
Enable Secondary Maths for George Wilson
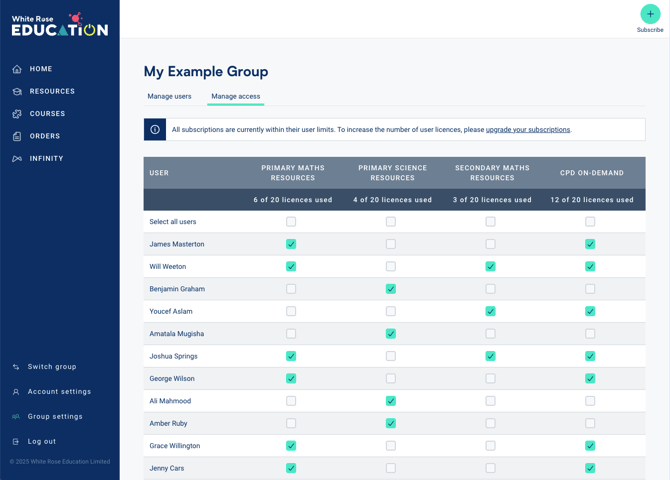[491, 378]
